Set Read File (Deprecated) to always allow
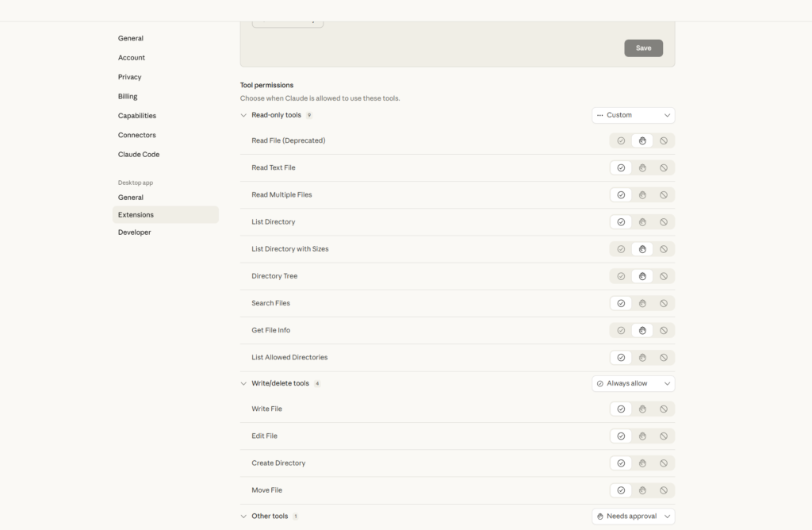This screenshot has height=530, width=812. pyautogui.click(x=621, y=140)
